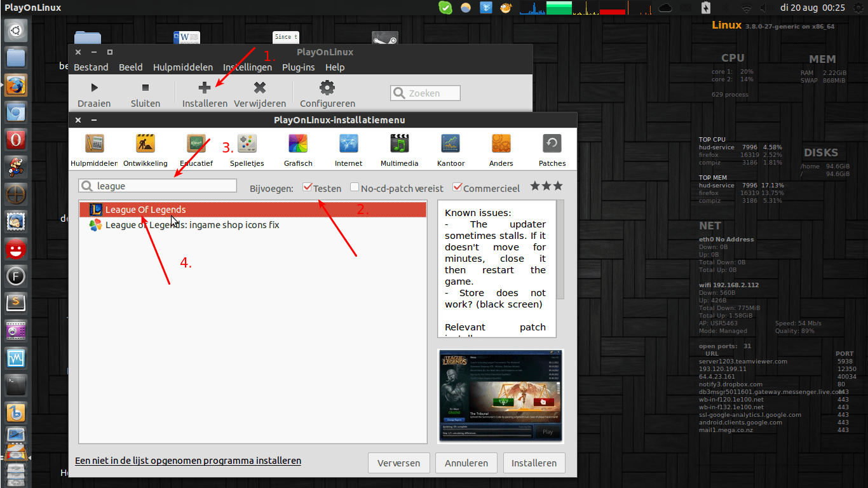Open the Hulpmiddelen menu
This screenshot has height=488, width=868.
point(183,67)
